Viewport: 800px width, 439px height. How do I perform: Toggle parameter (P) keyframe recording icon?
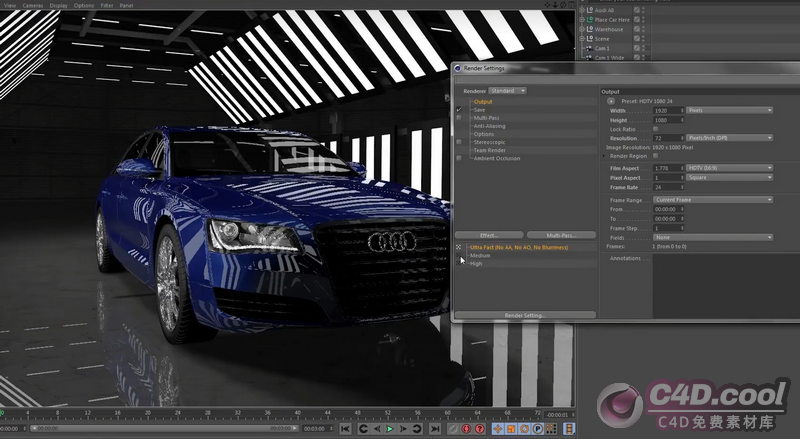pos(537,429)
